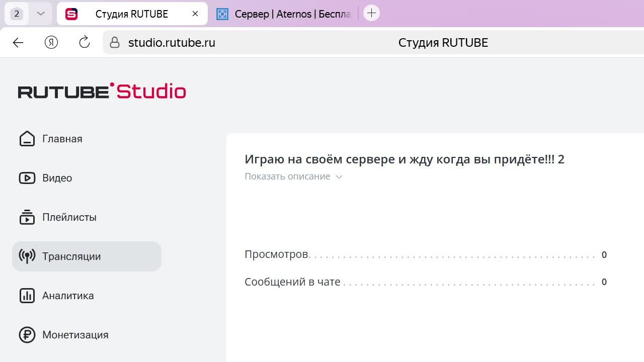Open the tab list dropdown arrow
The image size is (644, 362).
(41, 14)
